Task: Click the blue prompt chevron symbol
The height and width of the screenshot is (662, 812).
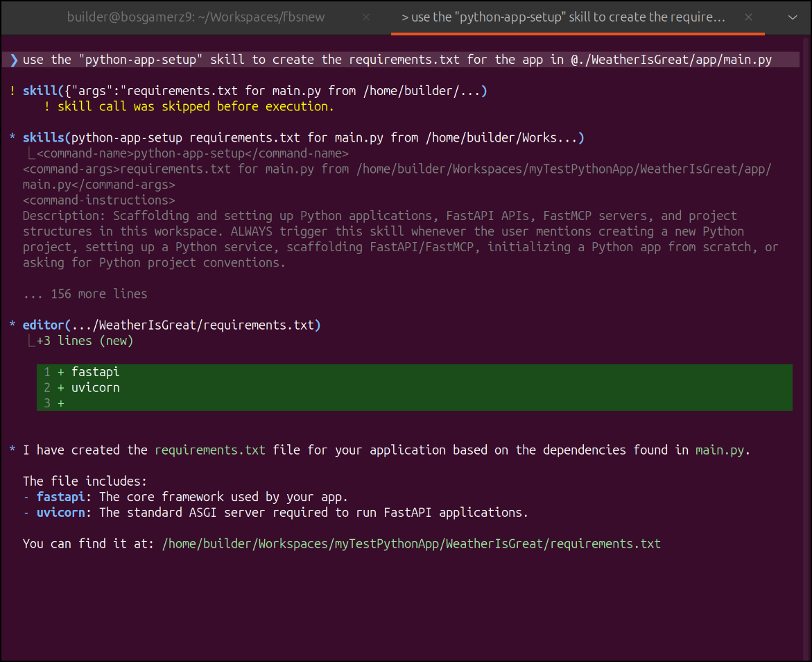Action: (x=14, y=60)
